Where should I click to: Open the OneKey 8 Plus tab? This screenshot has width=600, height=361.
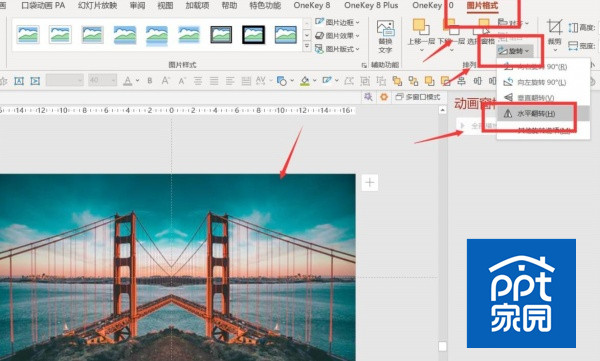[x=371, y=5]
